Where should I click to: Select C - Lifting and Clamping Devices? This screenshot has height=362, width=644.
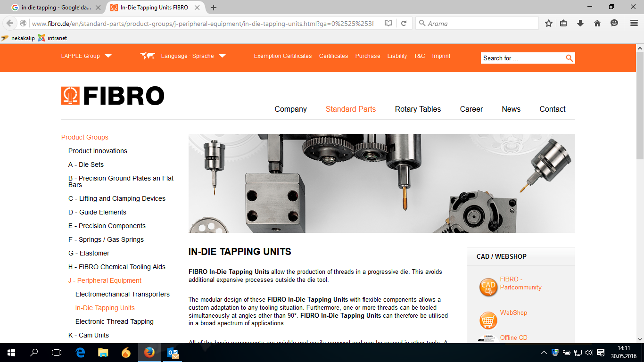pyautogui.click(x=117, y=198)
